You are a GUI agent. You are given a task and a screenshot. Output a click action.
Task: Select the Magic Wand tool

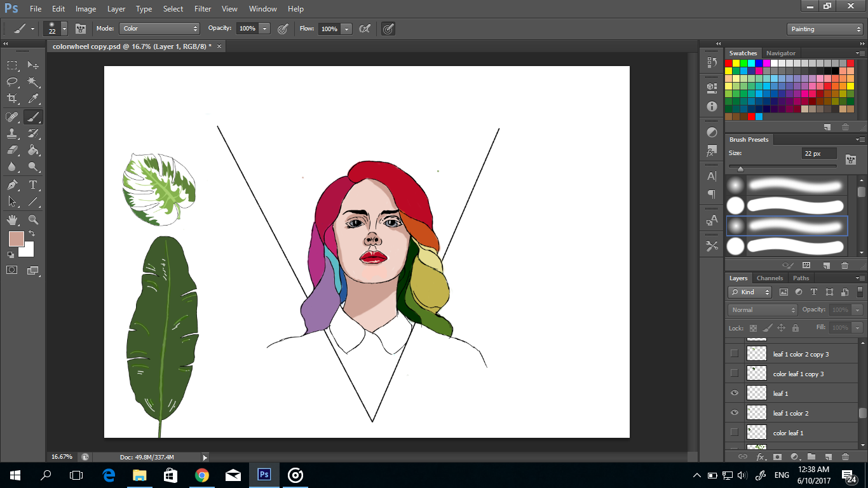(x=34, y=82)
